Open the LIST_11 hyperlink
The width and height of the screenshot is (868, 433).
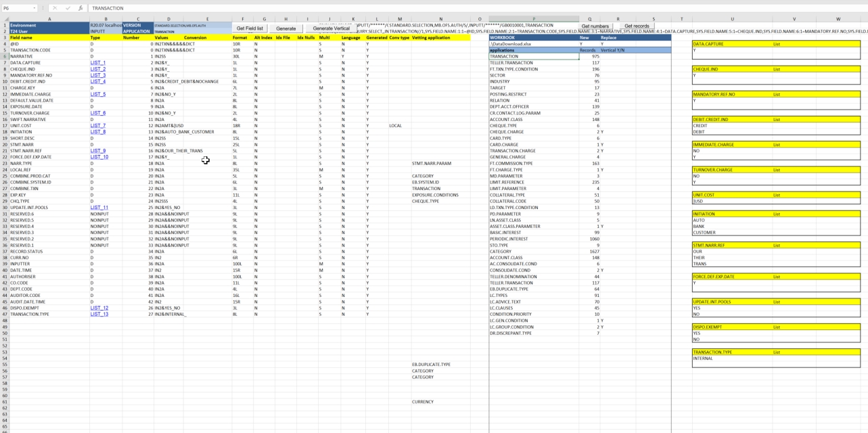pos(99,208)
